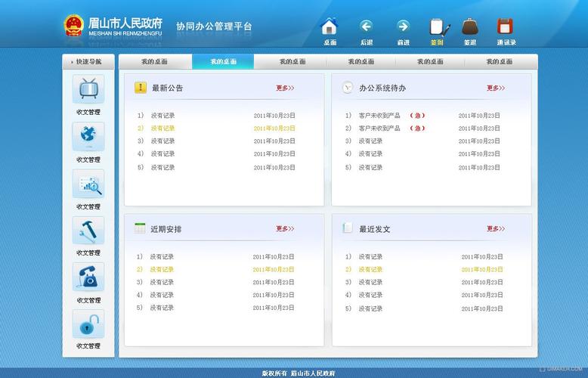Click the clock icon beside 办公系统待办
The width and height of the screenshot is (588, 378).
[x=348, y=88]
